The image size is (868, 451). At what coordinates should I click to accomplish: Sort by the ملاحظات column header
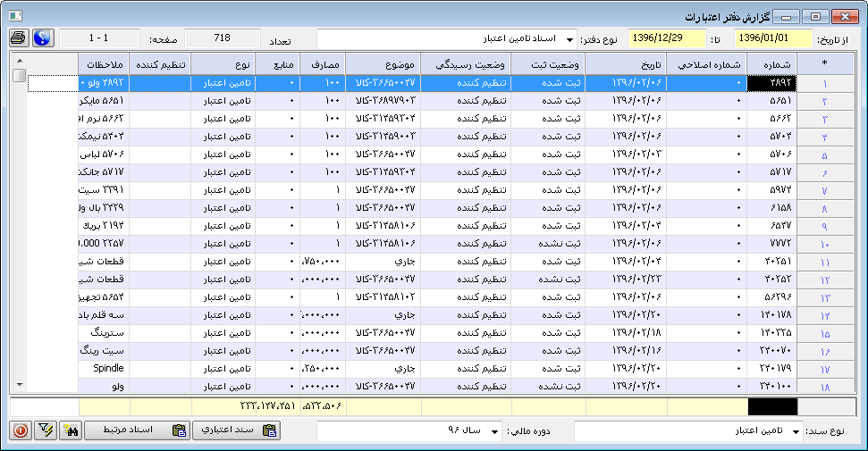point(104,64)
